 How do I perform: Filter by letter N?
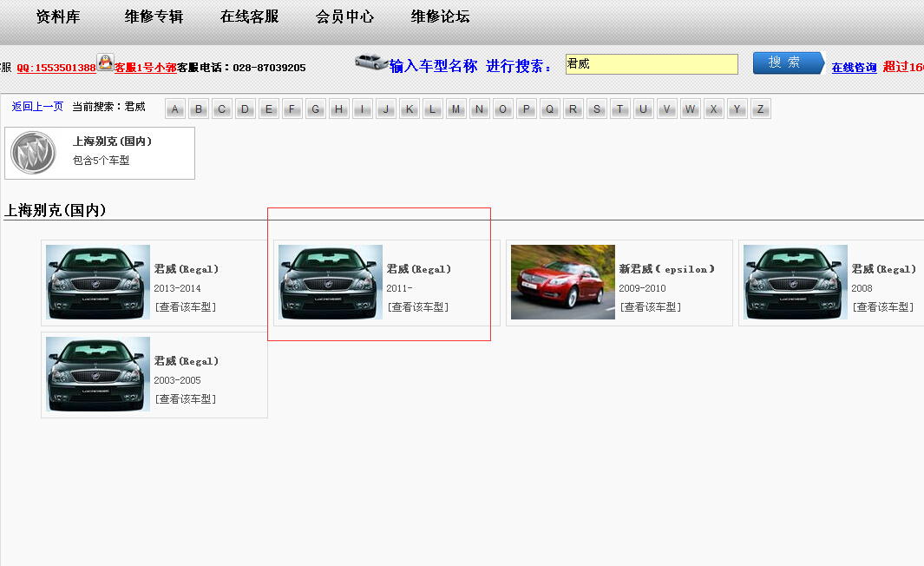(x=479, y=109)
